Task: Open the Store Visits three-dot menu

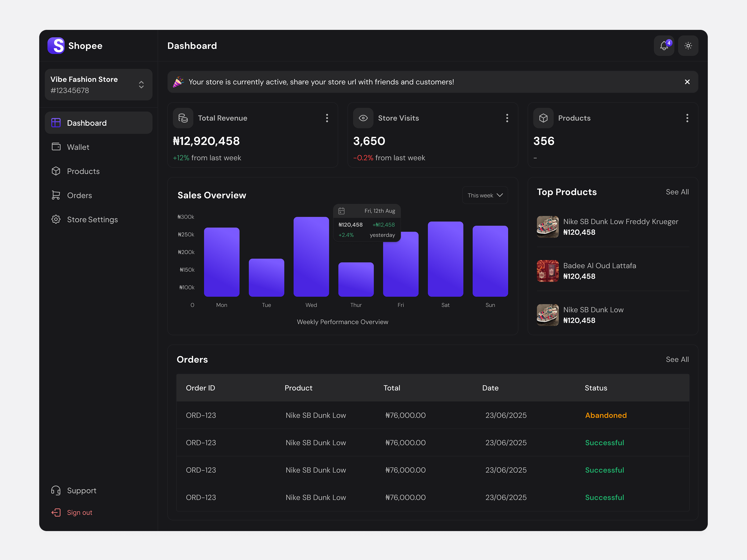Action: tap(507, 118)
